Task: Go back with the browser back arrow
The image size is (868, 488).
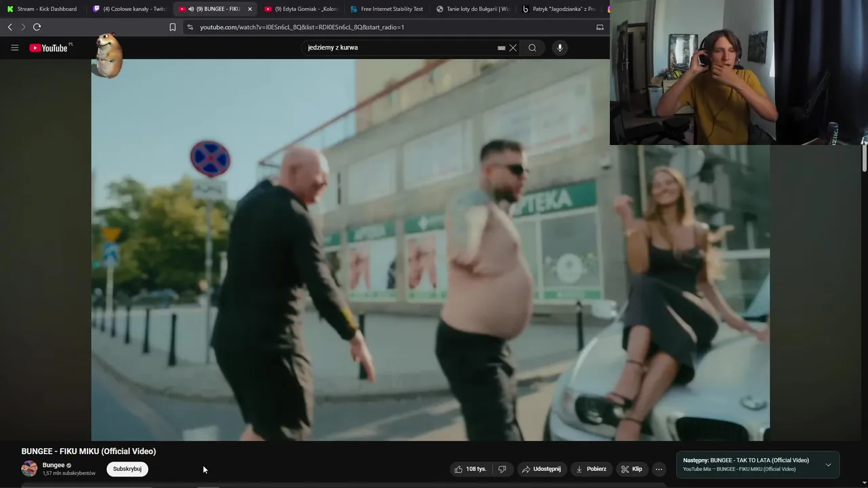Action: pos(9,27)
